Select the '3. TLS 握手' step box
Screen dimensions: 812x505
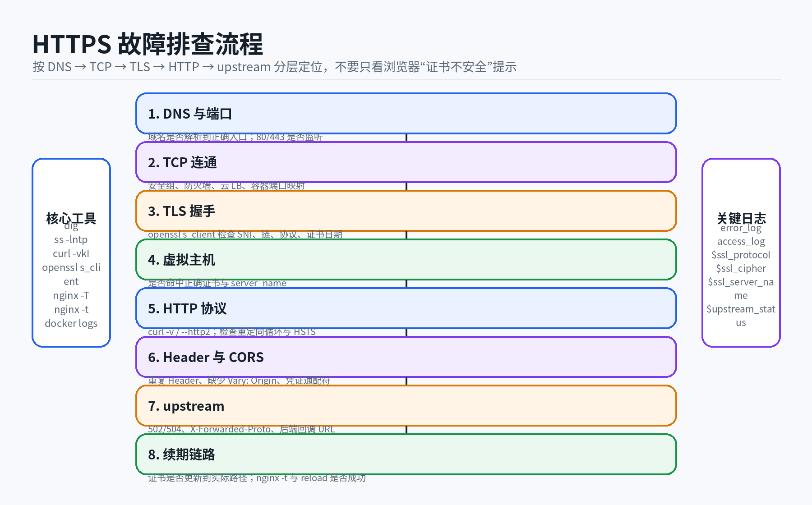click(406, 211)
